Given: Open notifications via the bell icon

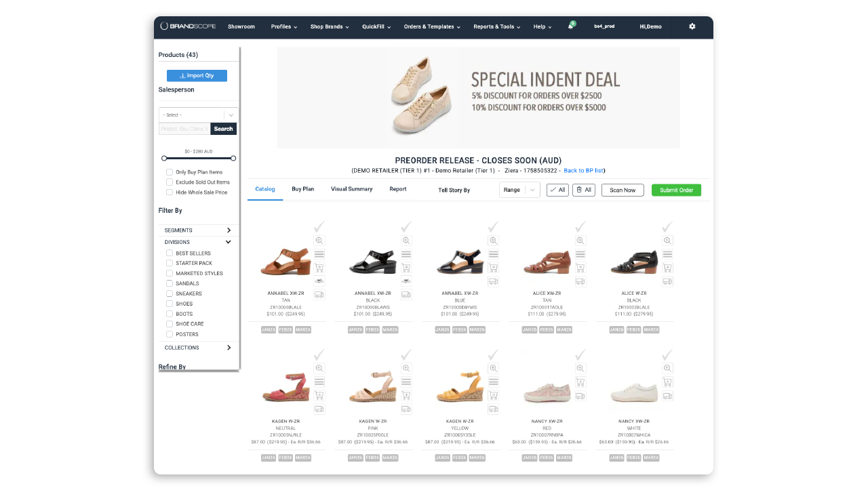Looking at the screenshot, I should 570,26.
